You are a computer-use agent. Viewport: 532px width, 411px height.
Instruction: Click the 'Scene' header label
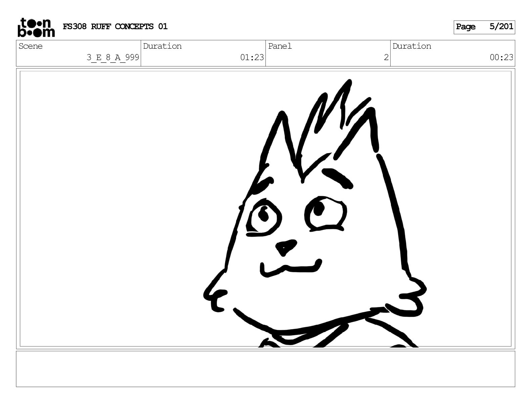click(x=31, y=46)
